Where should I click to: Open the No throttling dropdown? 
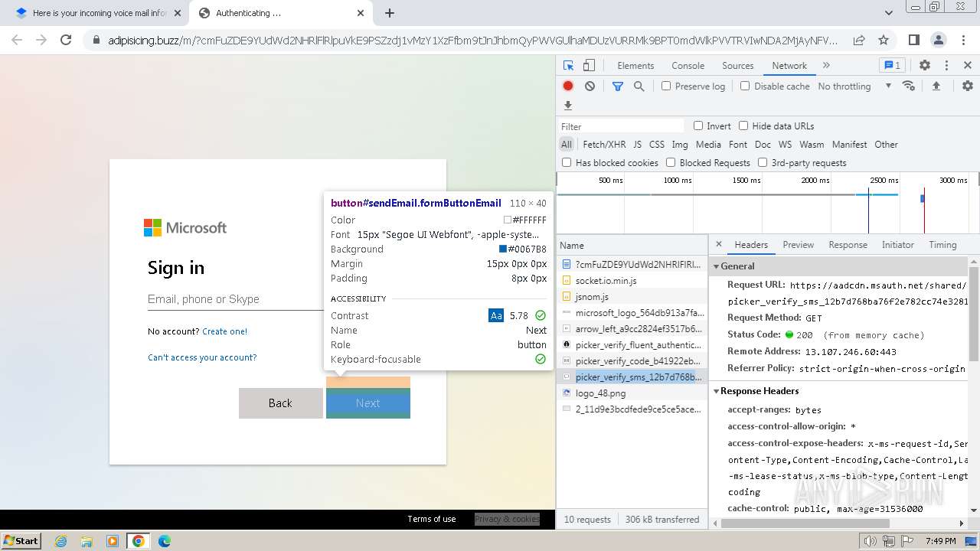pos(854,86)
